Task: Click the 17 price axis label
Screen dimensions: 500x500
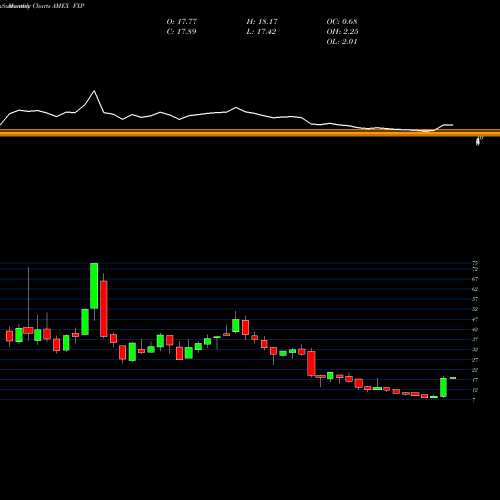Action: [x=475, y=380]
